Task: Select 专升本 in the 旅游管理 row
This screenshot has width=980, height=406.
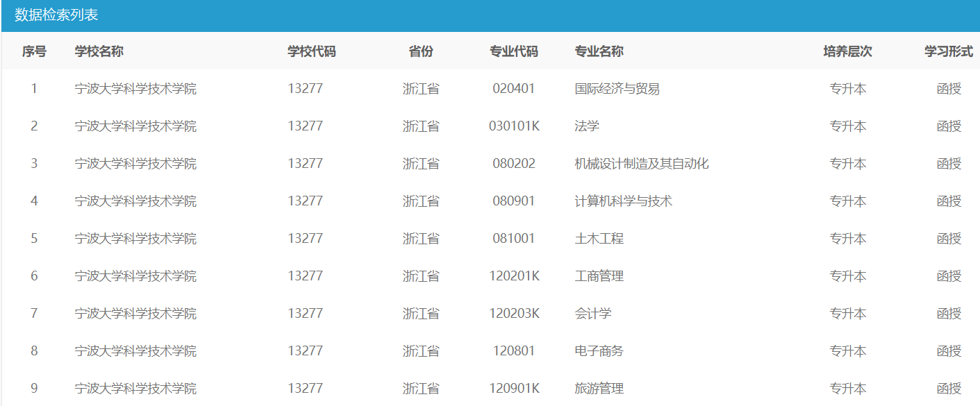Action: point(848,389)
